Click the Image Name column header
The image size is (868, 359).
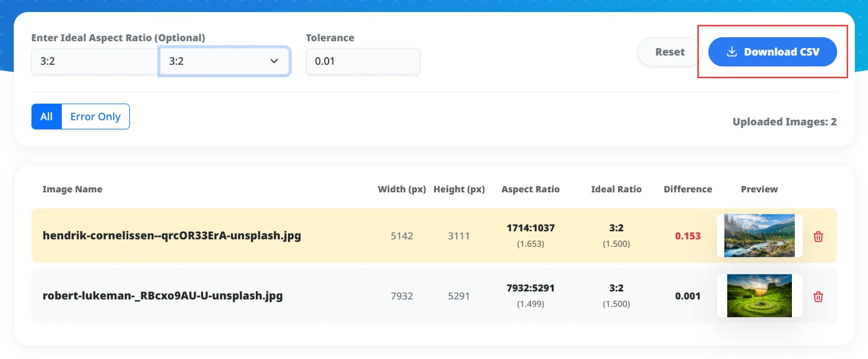(72, 190)
